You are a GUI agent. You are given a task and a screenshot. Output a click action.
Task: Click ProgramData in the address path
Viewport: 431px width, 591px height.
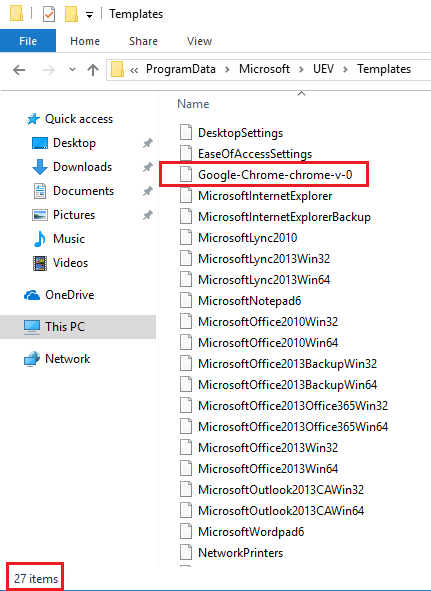[x=181, y=69]
